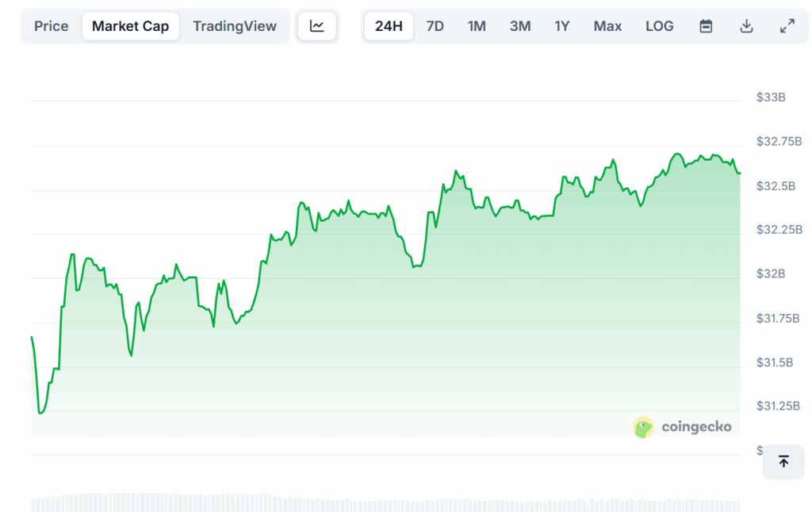
Task: Select the 24H time range
Action: pos(389,26)
